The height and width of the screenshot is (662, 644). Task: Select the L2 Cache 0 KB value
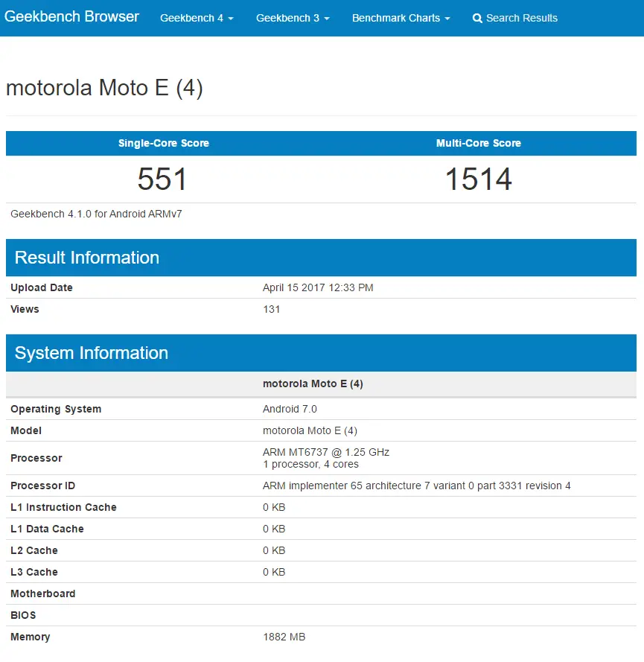(x=274, y=550)
